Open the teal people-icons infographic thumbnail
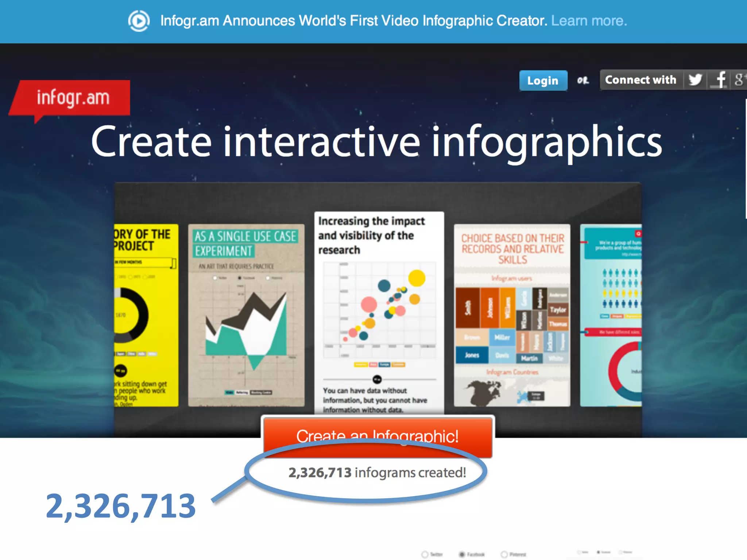The height and width of the screenshot is (560, 747). tap(611, 315)
